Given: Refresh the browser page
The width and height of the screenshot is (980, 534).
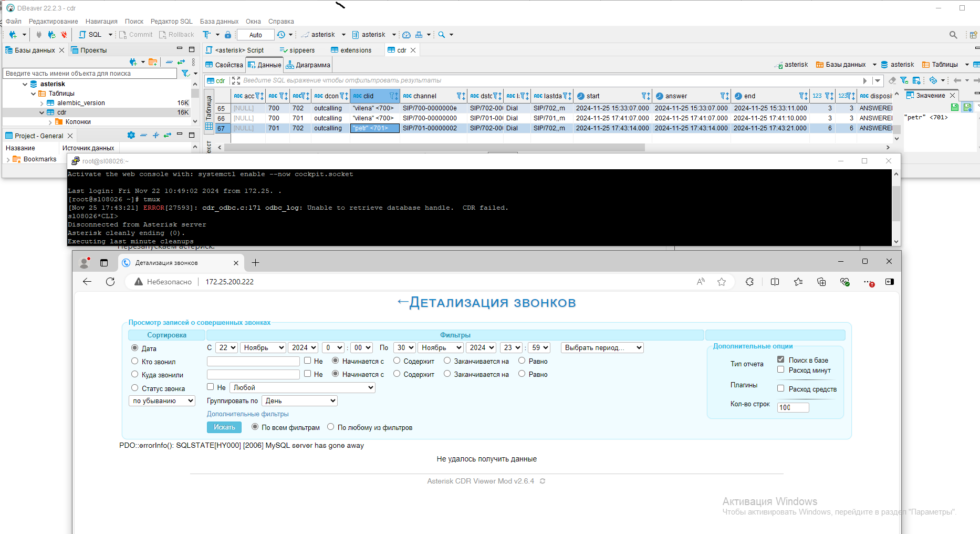Looking at the screenshot, I should [x=110, y=282].
